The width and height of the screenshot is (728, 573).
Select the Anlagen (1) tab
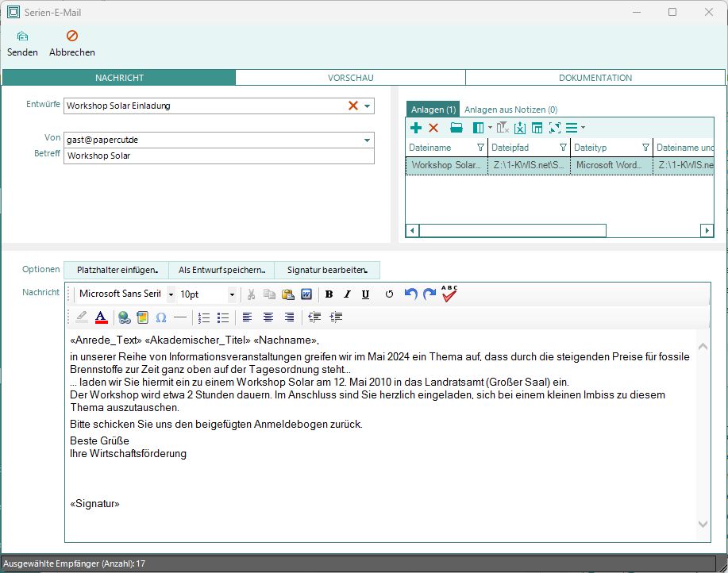(433, 110)
